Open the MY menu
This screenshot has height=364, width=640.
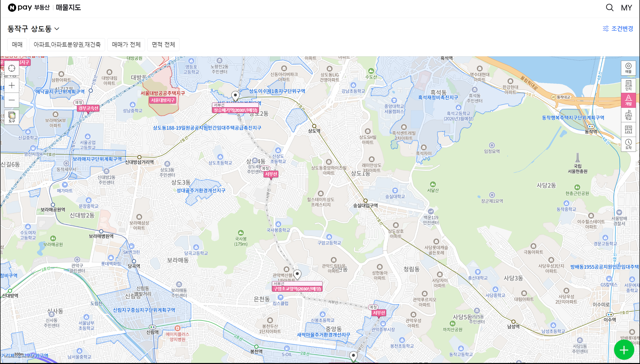(x=626, y=8)
